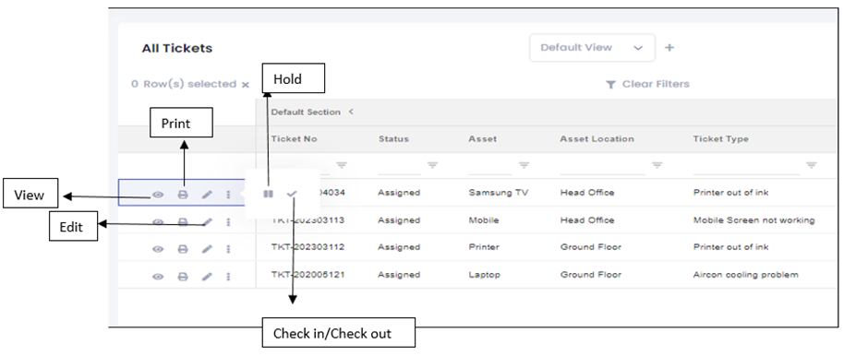Image resolution: width=868 pixels, height=356 pixels.
Task: Open the Status column filter icon
Action: pos(432,165)
